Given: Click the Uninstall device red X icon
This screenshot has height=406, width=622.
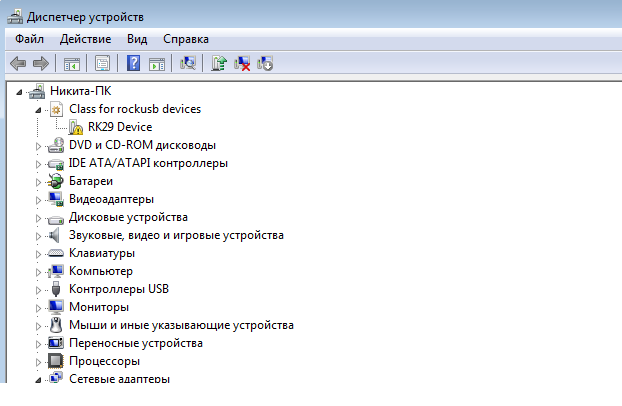Looking at the screenshot, I should pyautogui.click(x=242, y=64).
